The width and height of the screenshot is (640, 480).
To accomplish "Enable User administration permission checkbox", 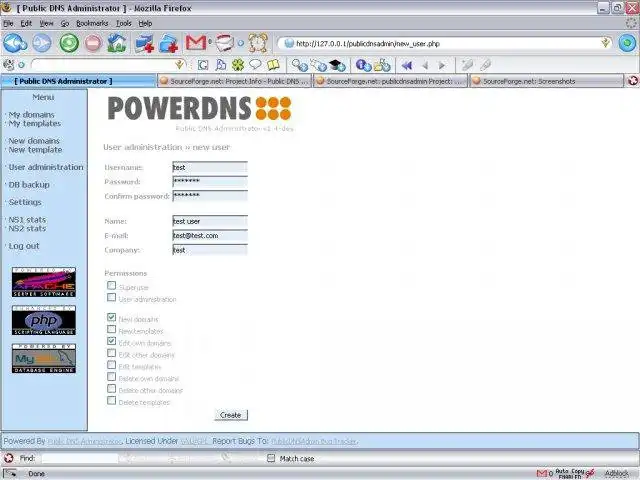I will (111, 297).
